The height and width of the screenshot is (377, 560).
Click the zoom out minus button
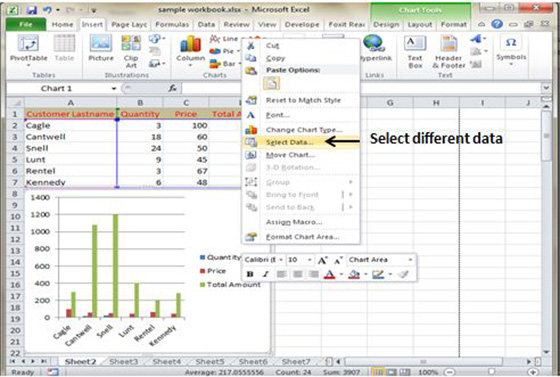click(x=450, y=372)
